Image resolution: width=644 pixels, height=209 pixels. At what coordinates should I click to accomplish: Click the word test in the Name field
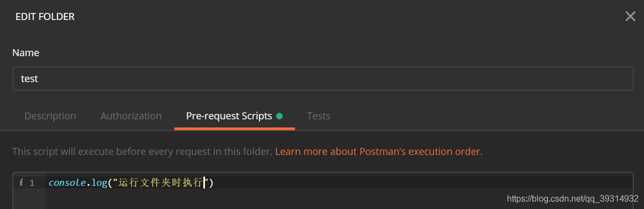(30, 79)
